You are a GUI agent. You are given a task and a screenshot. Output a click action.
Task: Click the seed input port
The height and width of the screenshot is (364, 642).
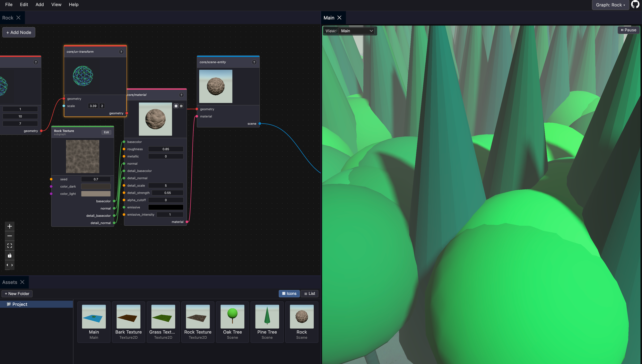point(51,179)
